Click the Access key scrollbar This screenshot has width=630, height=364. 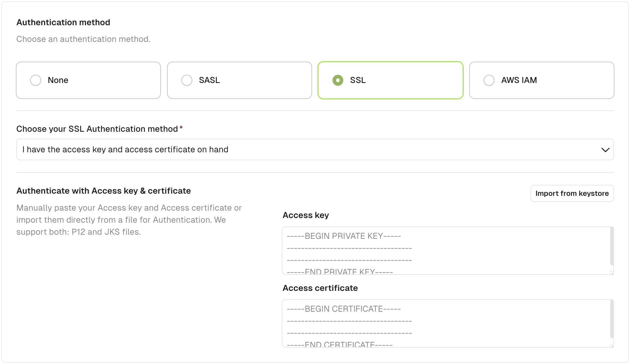tap(612, 247)
